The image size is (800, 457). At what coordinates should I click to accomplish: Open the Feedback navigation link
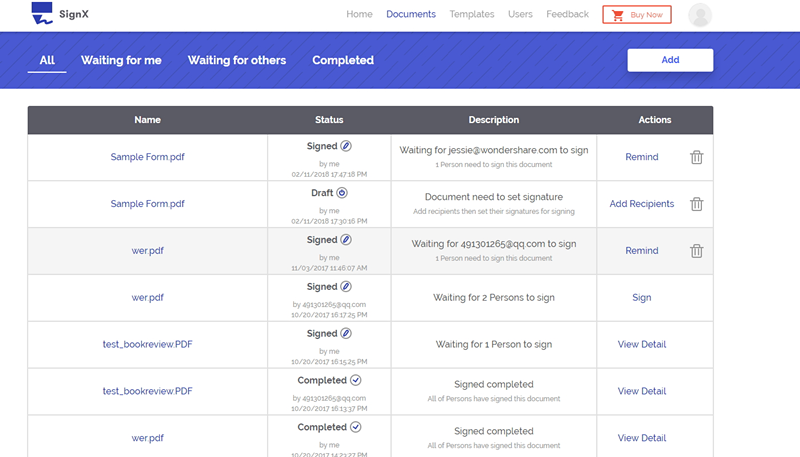click(567, 14)
